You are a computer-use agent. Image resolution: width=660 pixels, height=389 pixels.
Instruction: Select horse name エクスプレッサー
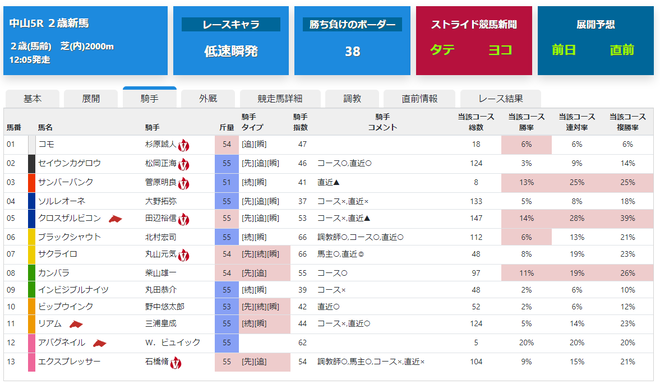69,362
